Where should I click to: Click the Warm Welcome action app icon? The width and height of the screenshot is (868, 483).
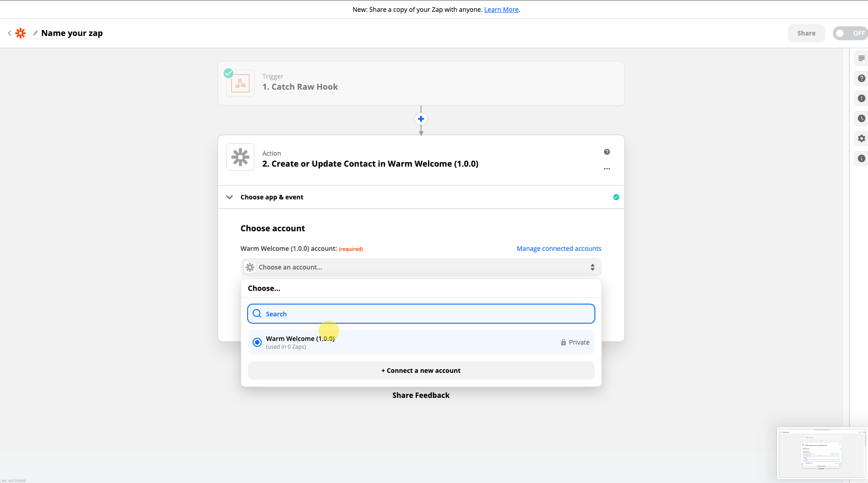(240, 157)
